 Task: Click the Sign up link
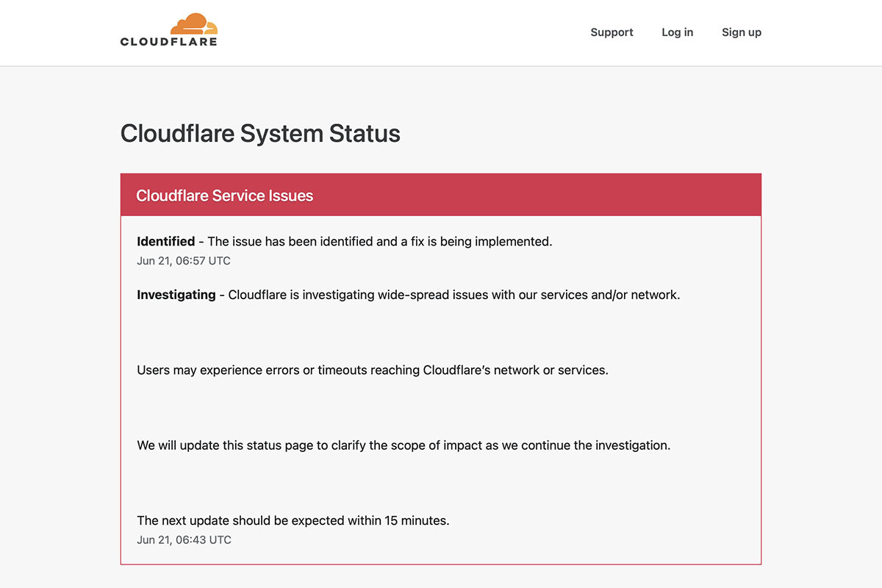pyautogui.click(x=741, y=32)
